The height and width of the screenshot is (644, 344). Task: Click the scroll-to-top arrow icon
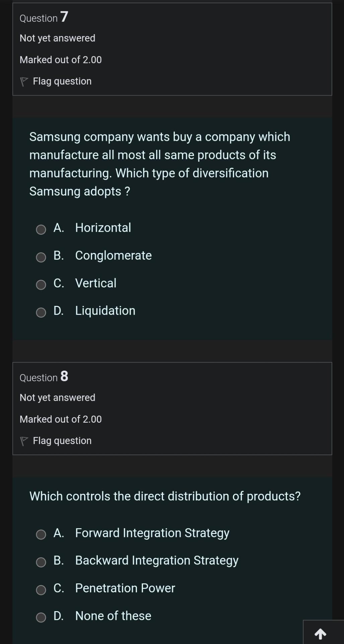(x=321, y=633)
